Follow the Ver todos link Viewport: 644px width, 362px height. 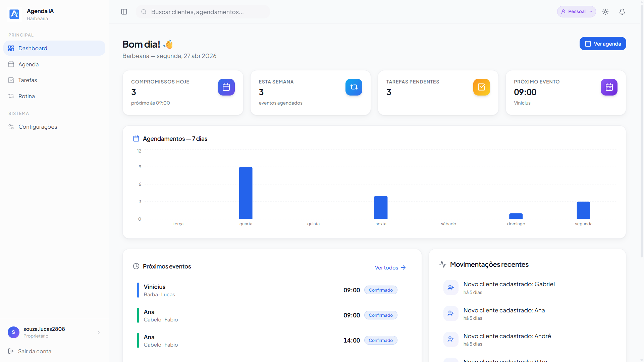click(390, 267)
